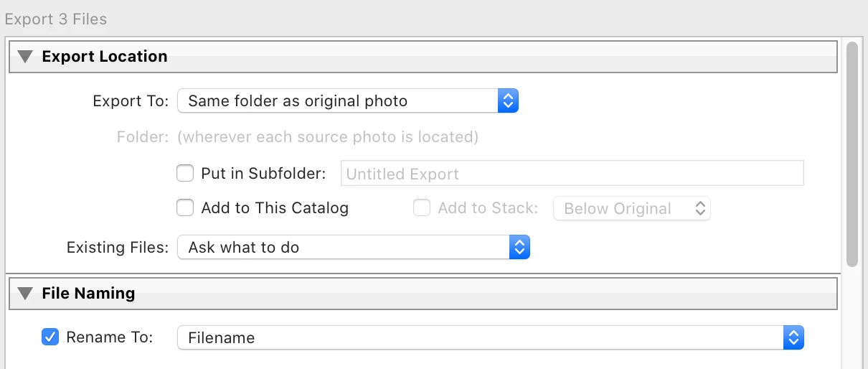This screenshot has width=868, height=369.
Task: Toggle the Add to Stack checkbox
Action: pyautogui.click(x=422, y=208)
